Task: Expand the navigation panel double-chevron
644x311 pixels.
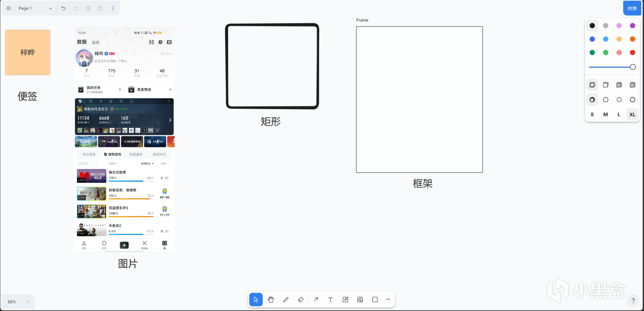Action: pyautogui.click(x=28, y=302)
